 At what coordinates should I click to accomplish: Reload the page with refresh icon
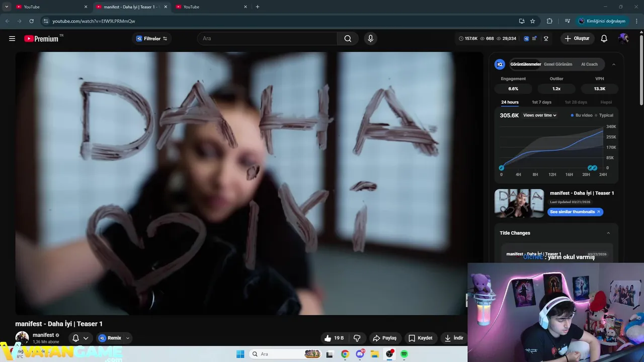(x=32, y=21)
